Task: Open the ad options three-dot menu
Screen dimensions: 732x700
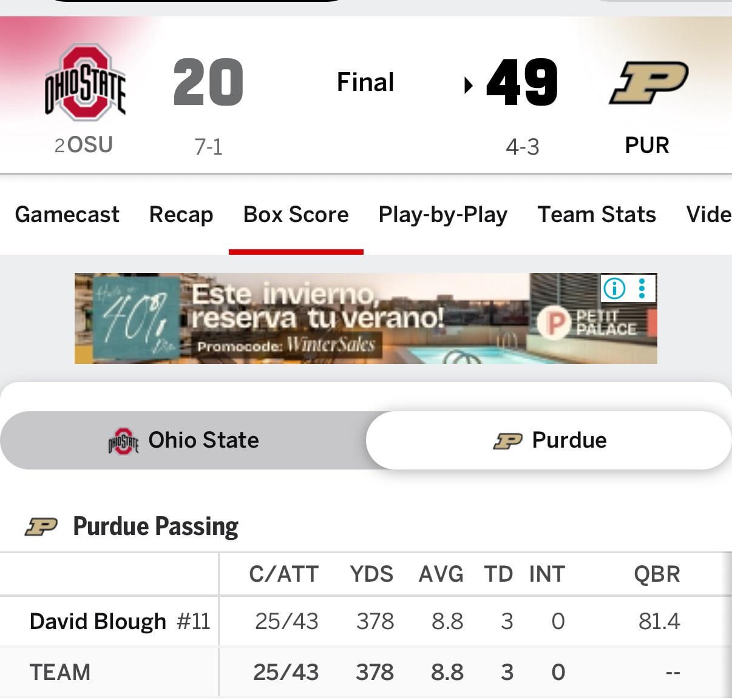Action: [642, 288]
